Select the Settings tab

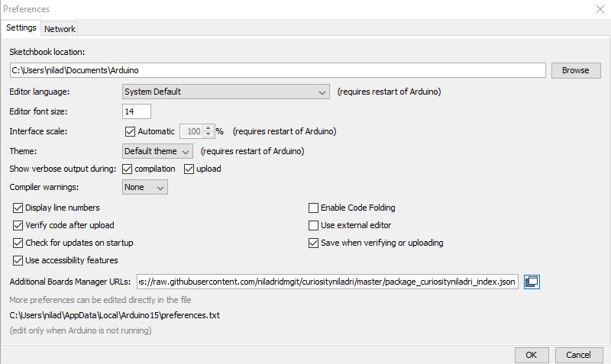(x=21, y=27)
